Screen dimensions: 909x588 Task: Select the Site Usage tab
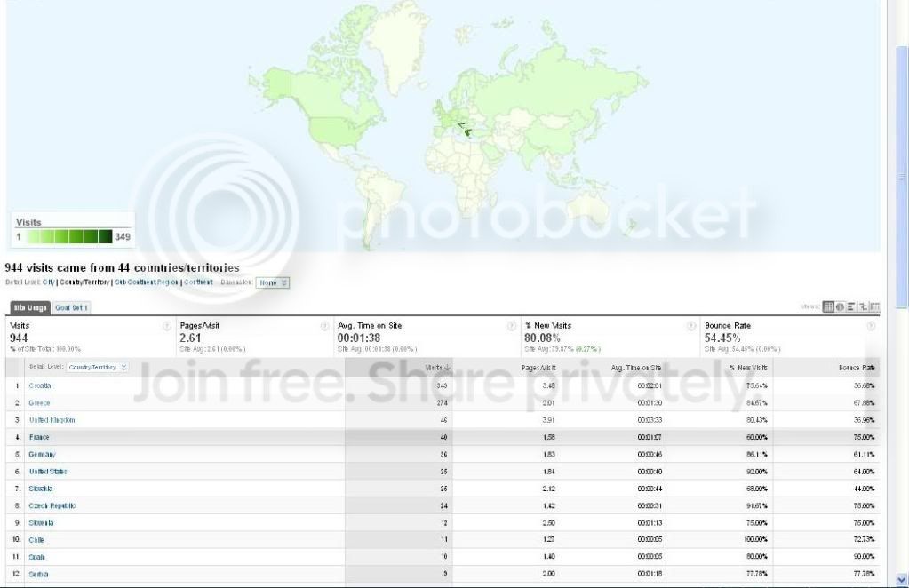point(30,307)
